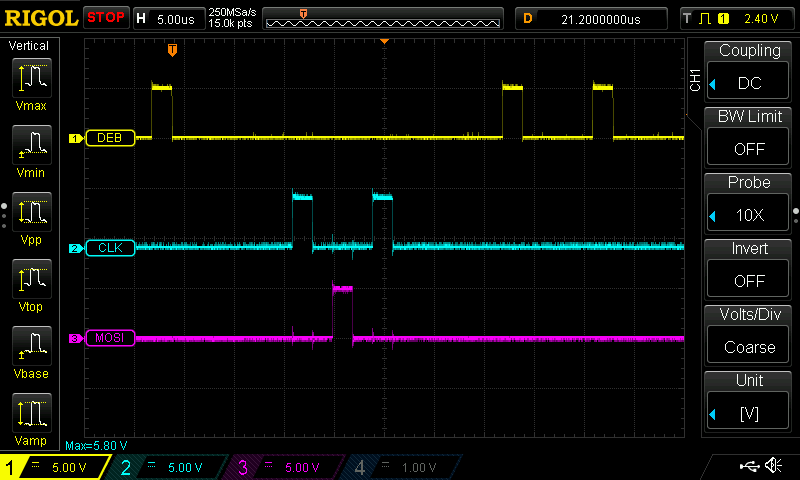Click the horizontal timebase 5.00us field
800x480 pixels.
[168, 19]
